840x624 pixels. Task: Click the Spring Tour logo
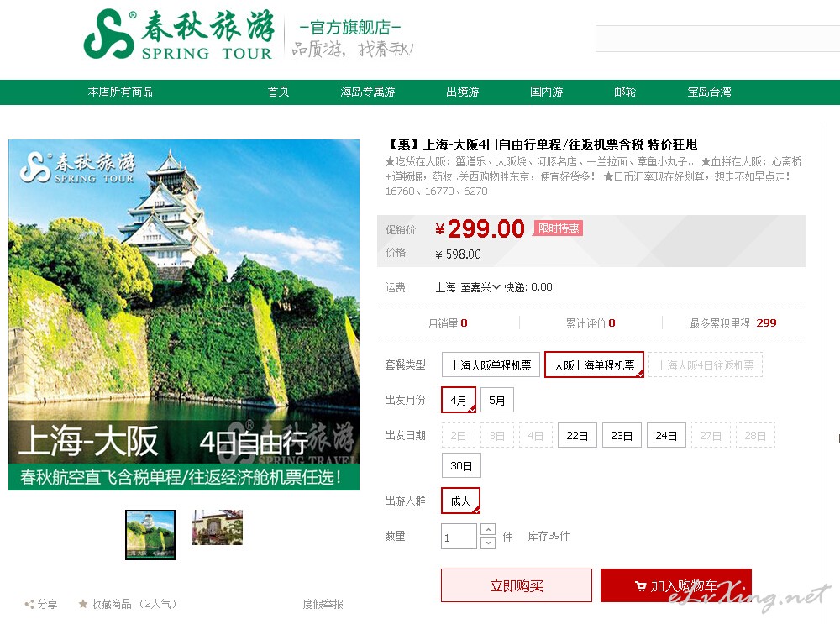(x=179, y=34)
